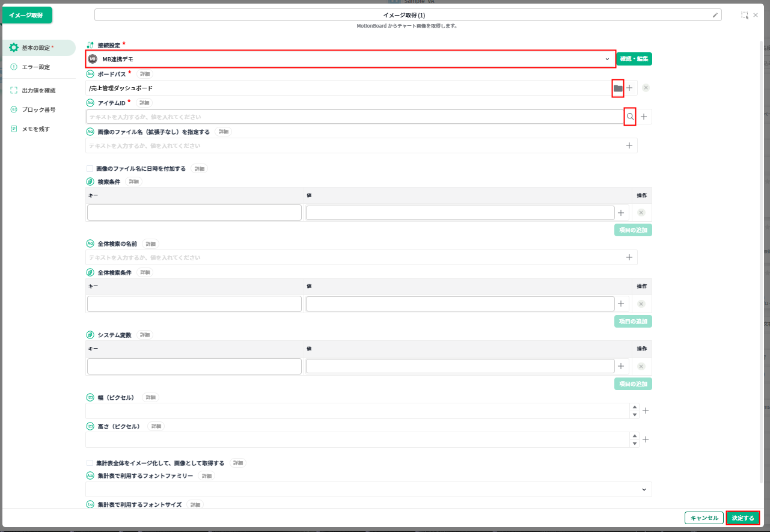
Task: Decrease 高さ（ピクセル） with the down arrow
Action: tap(634, 444)
